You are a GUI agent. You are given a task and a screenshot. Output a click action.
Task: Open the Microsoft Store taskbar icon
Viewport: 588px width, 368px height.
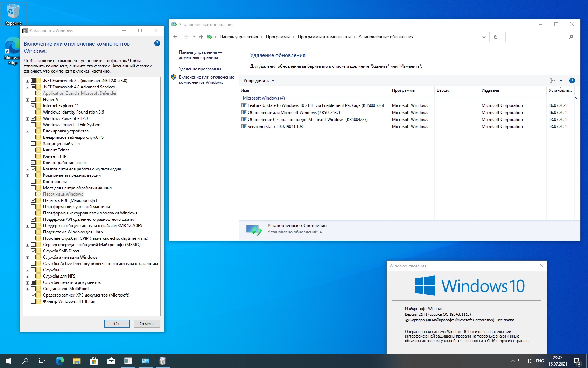pos(94,361)
